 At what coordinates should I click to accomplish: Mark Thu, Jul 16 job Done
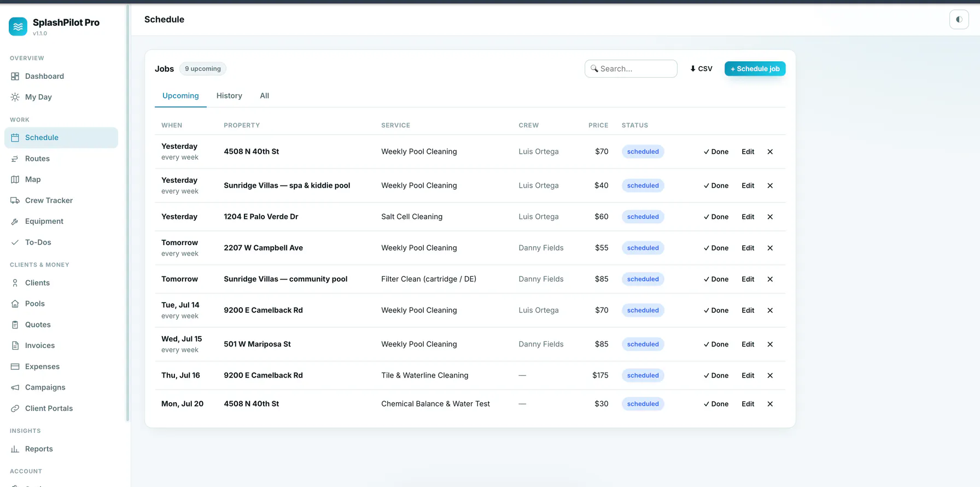(x=716, y=375)
